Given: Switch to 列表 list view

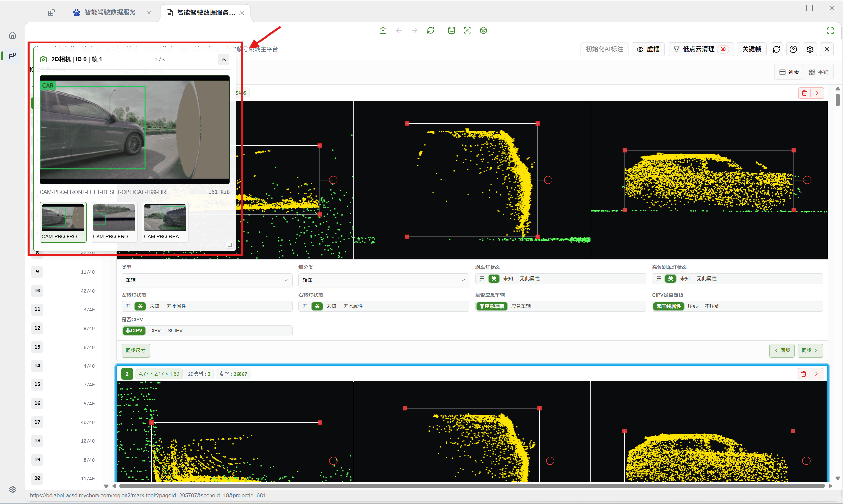Looking at the screenshot, I should 789,72.
